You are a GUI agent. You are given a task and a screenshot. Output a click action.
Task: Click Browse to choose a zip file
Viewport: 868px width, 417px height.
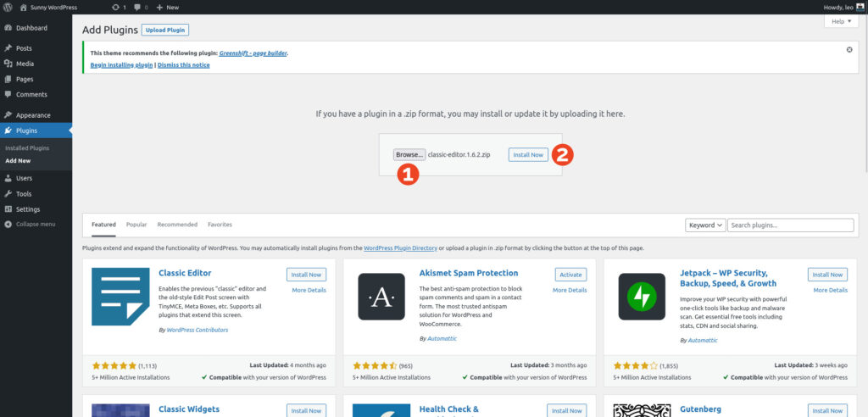[409, 155]
